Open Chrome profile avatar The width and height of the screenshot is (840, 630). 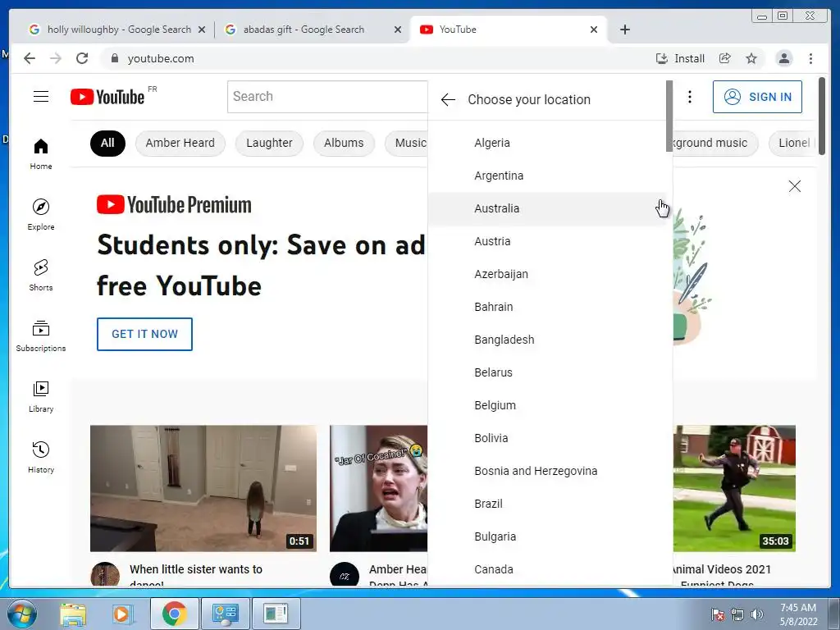783,58
